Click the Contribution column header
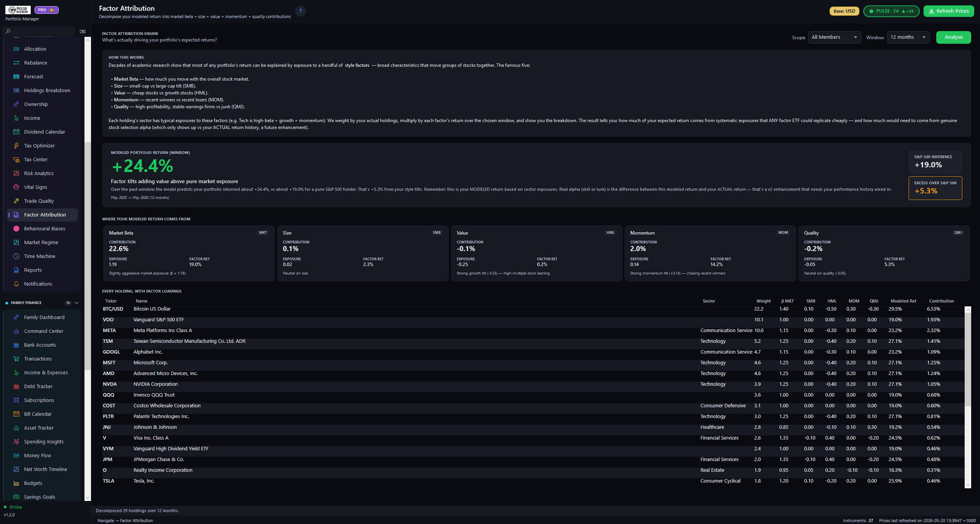This screenshot has height=524, width=980. [941, 301]
